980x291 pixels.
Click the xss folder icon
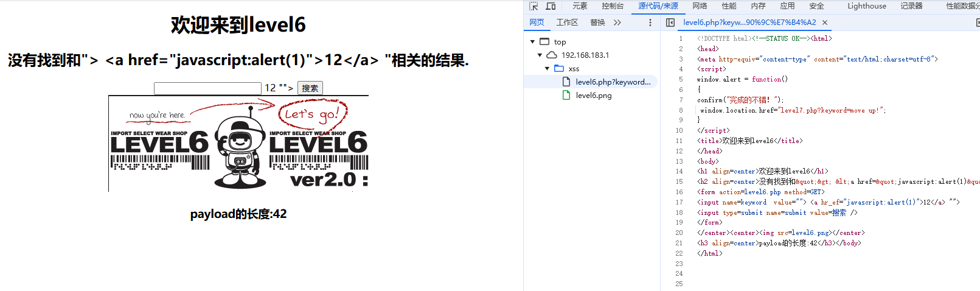(x=559, y=69)
